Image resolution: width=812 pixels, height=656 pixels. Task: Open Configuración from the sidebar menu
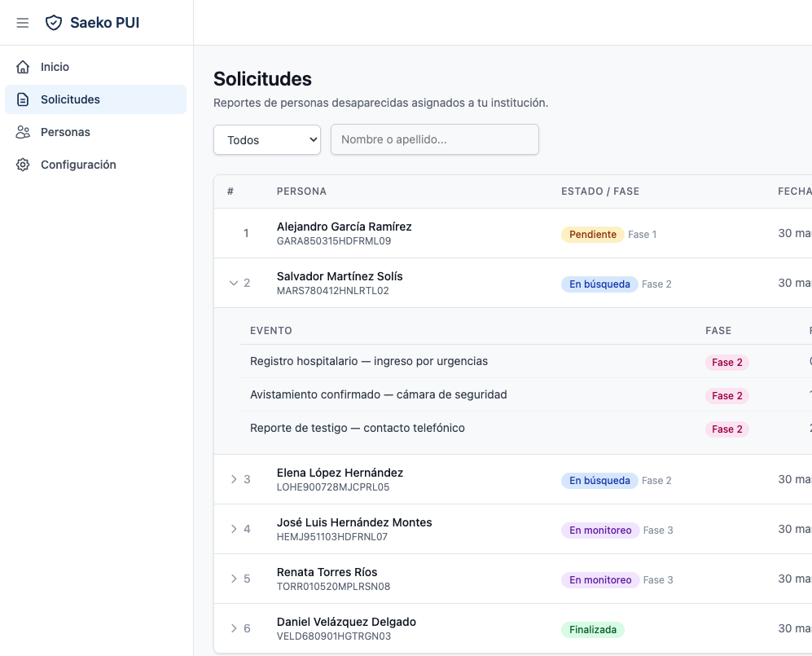(78, 165)
